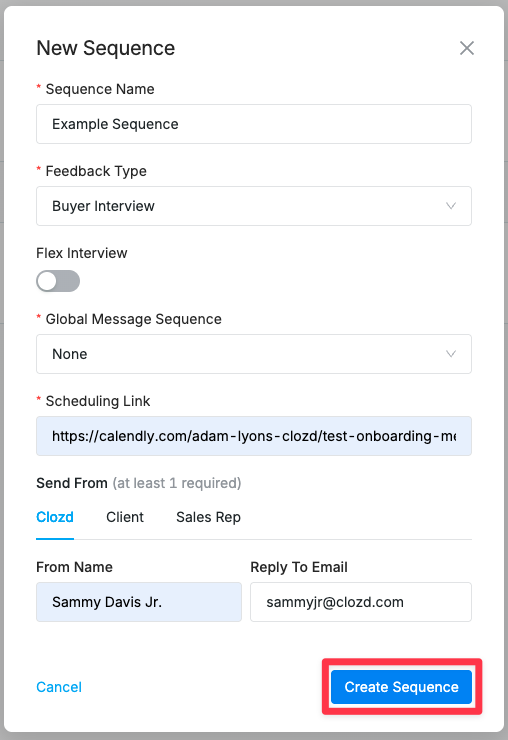Select the Clozd send-from tab
Image resolution: width=508 pixels, height=740 pixels.
coord(55,517)
